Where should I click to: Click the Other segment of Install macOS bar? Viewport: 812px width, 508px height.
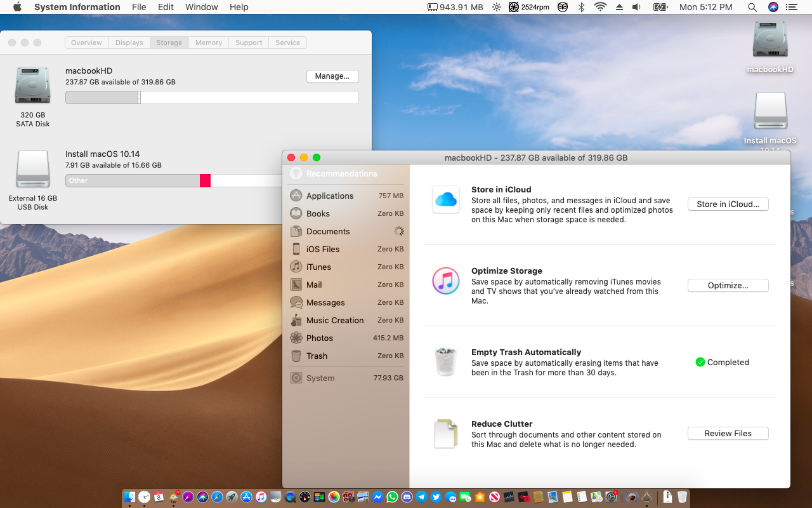tap(133, 180)
